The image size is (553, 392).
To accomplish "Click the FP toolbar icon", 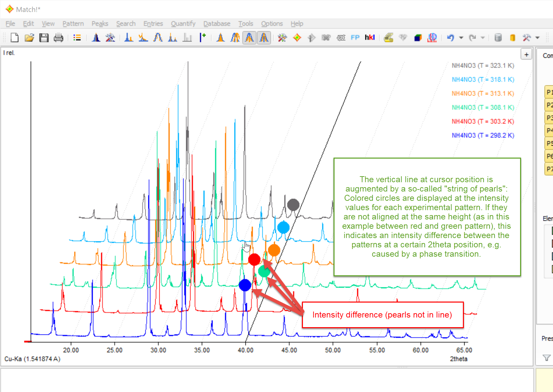I will (355, 38).
